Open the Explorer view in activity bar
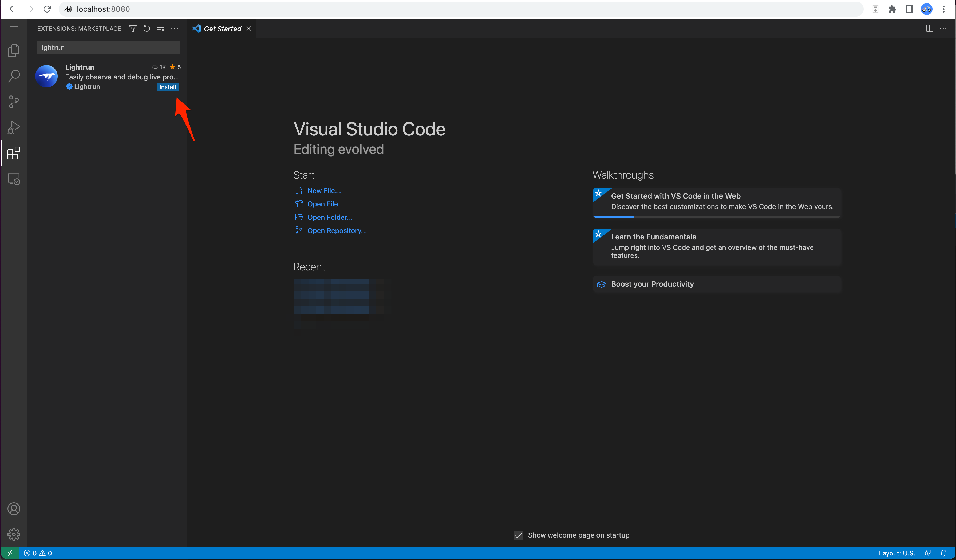The width and height of the screenshot is (956, 560). 14,50
